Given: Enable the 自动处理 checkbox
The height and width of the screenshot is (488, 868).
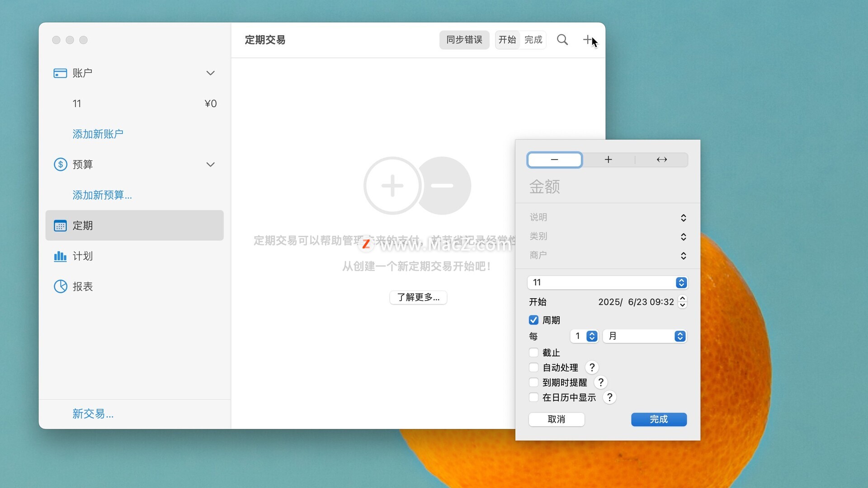Looking at the screenshot, I should point(533,368).
